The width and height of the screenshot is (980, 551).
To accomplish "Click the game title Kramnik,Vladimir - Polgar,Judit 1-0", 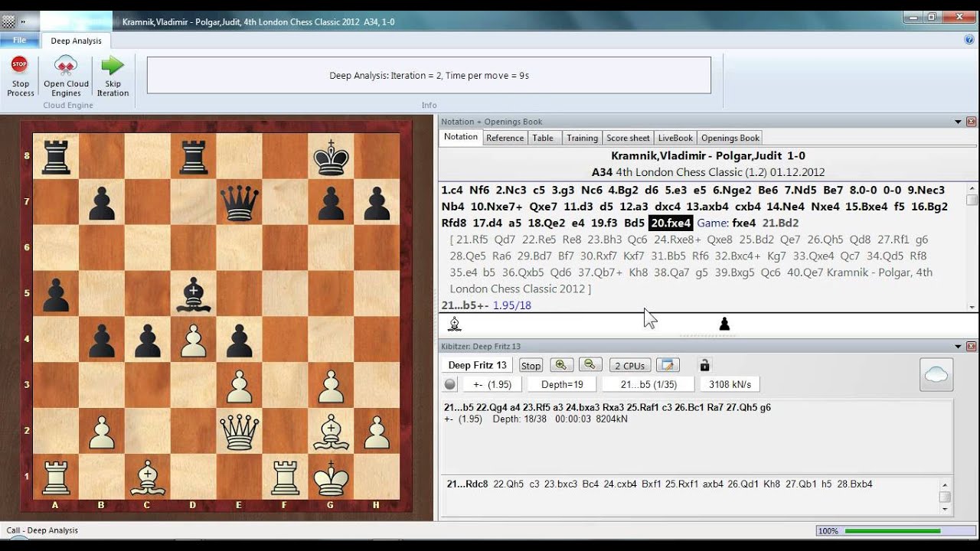I will click(x=708, y=155).
